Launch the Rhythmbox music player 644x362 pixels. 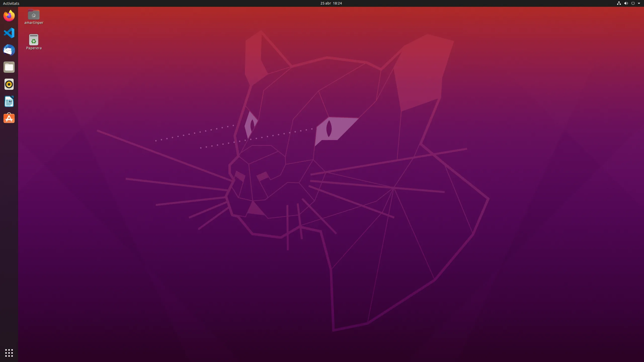[x=9, y=84]
